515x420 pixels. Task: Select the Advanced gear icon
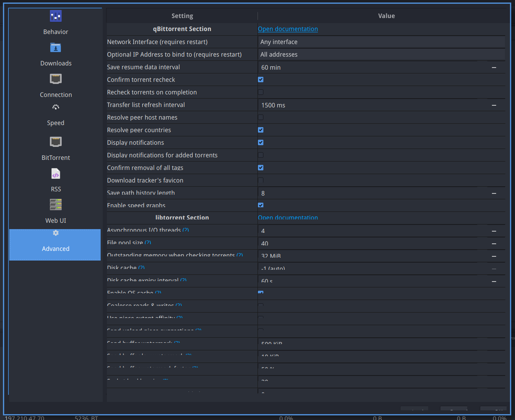56,233
